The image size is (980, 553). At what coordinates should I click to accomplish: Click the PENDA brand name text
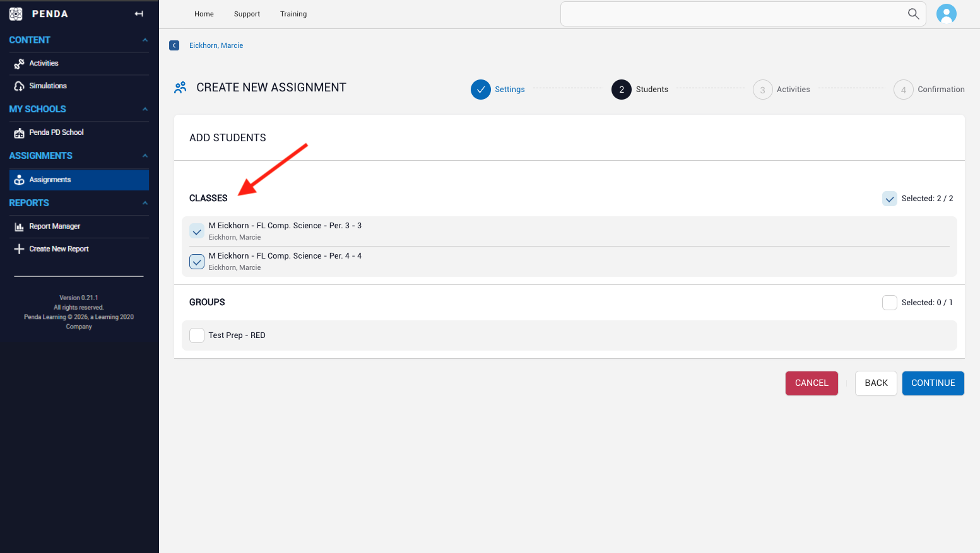50,14
